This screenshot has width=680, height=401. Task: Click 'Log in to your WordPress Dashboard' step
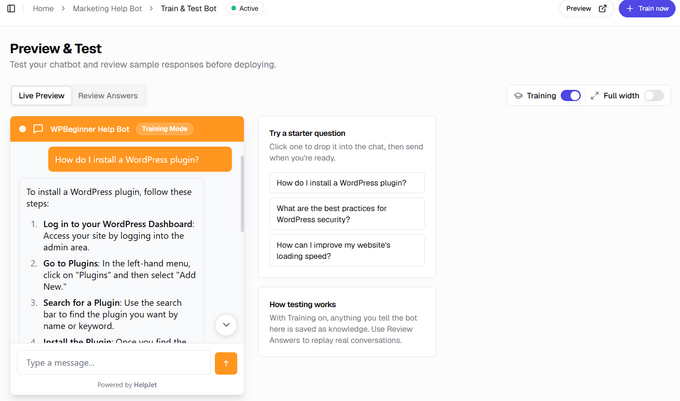pos(118,224)
